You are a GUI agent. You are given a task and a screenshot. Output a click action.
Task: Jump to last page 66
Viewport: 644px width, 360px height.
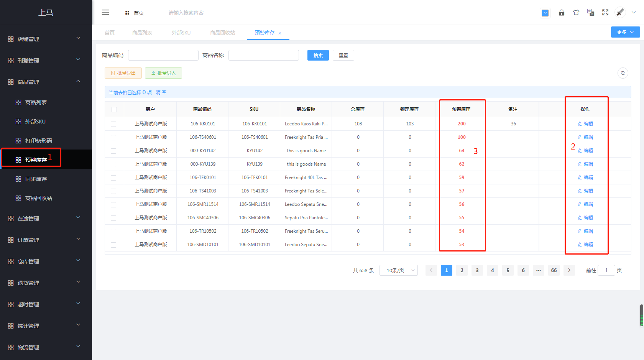(x=554, y=270)
